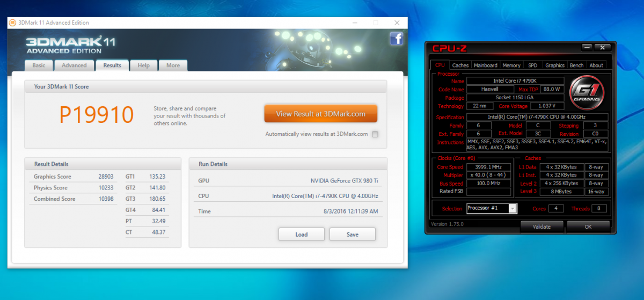This screenshot has height=300, width=644.
Task: Click the P19910 score value
Action: (x=96, y=114)
